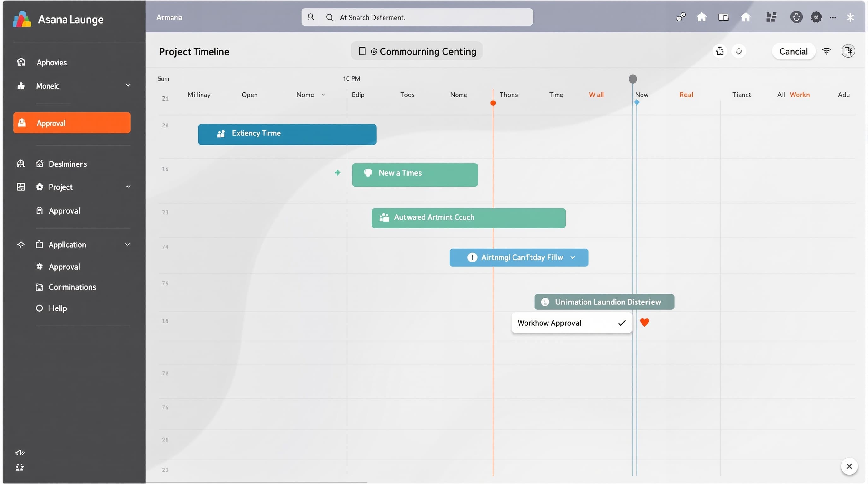Image resolution: width=868 pixels, height=484 pixels.
Task: Click the Asana Launge logo icon
Action: click(22, 19)
